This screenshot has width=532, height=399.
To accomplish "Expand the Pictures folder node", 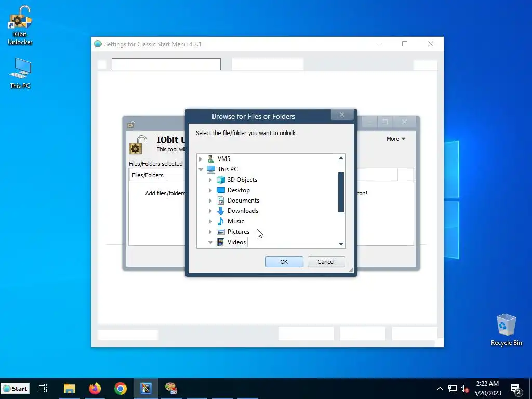I will point(210,232).
